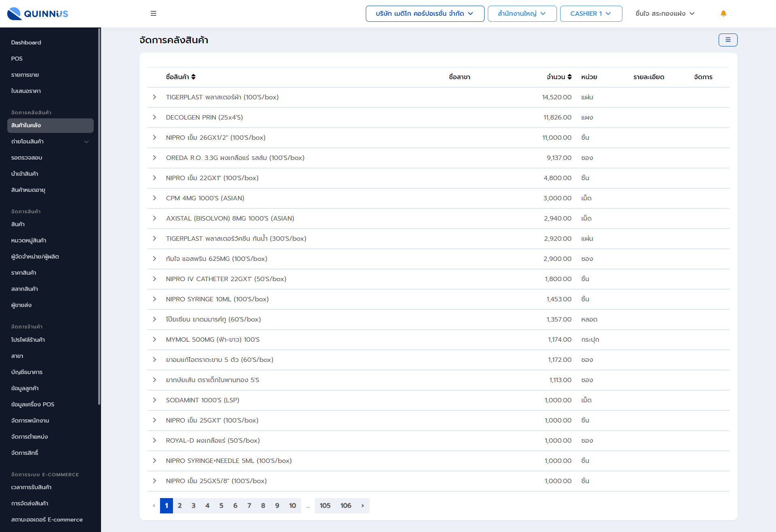Go to next page arrow in pagination

363,505
